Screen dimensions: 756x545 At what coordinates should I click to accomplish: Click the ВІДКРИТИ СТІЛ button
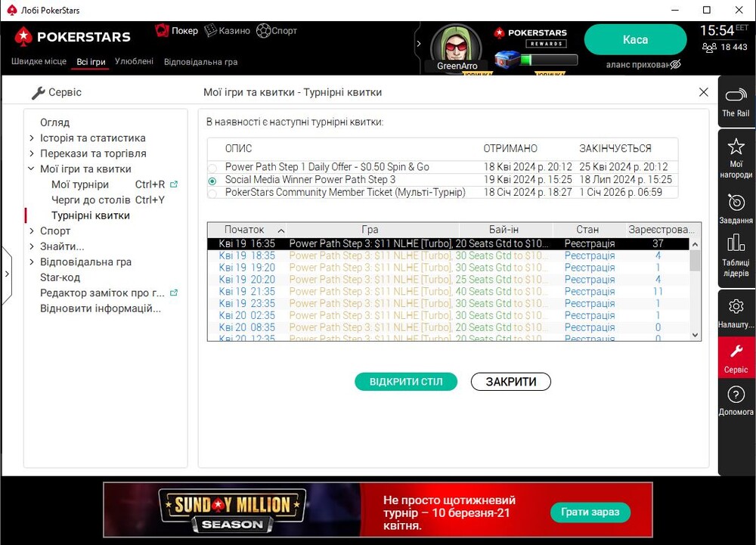point(406,382)
